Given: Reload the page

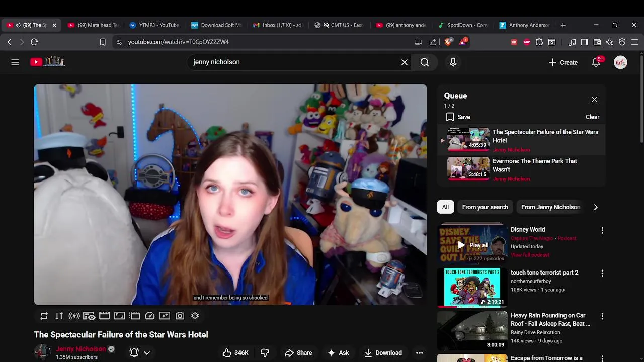Looking at the screenshot, I should click(x=34, y=42).
